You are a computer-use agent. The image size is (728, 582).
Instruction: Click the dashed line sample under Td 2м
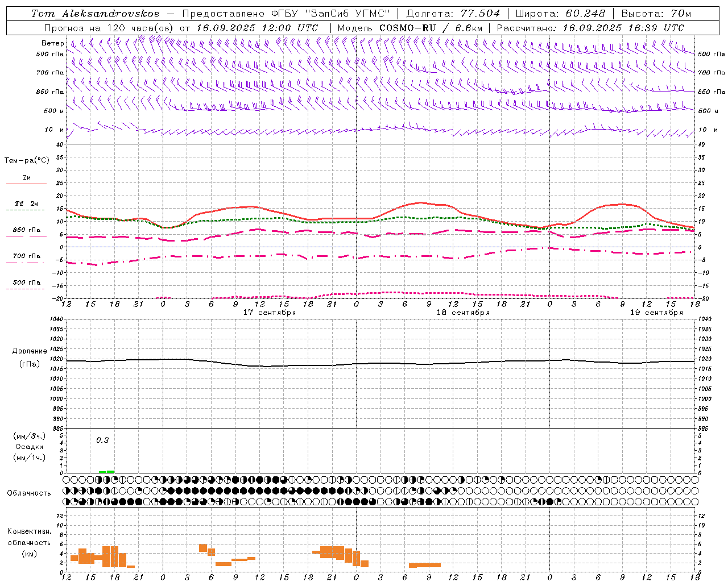coord(25,210)
